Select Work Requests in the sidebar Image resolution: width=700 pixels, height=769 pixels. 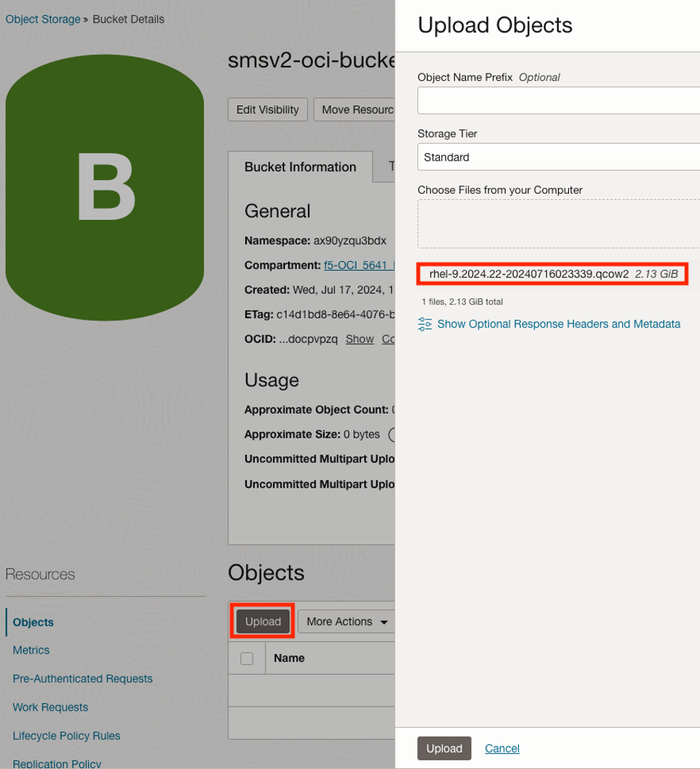[x=50, y=707]
